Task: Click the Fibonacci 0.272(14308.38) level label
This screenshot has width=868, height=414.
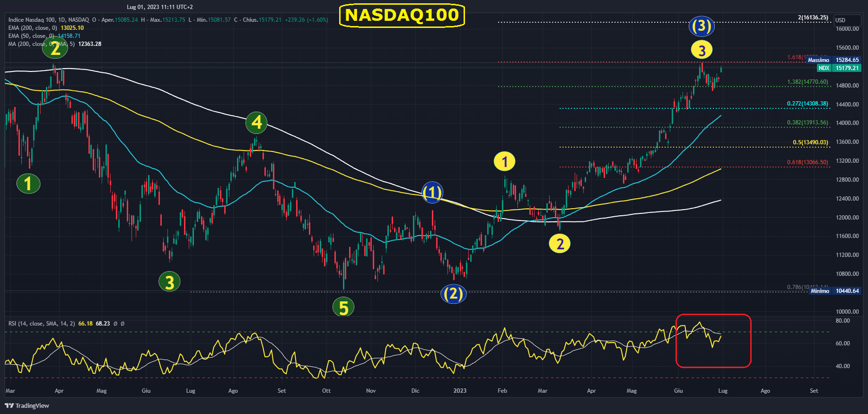Action: 808,104
